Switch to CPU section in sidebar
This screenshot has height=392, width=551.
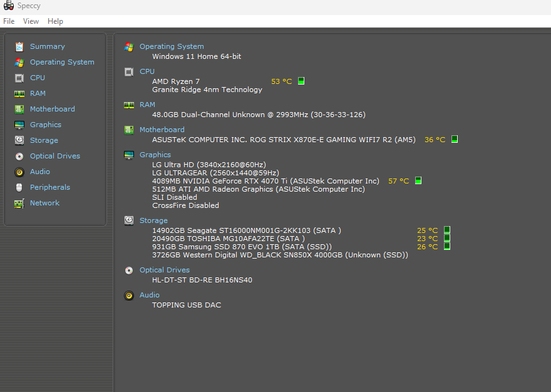38,78
